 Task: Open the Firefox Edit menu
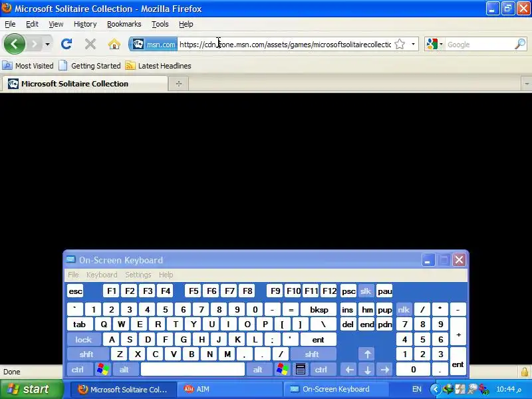coord(32,24)
